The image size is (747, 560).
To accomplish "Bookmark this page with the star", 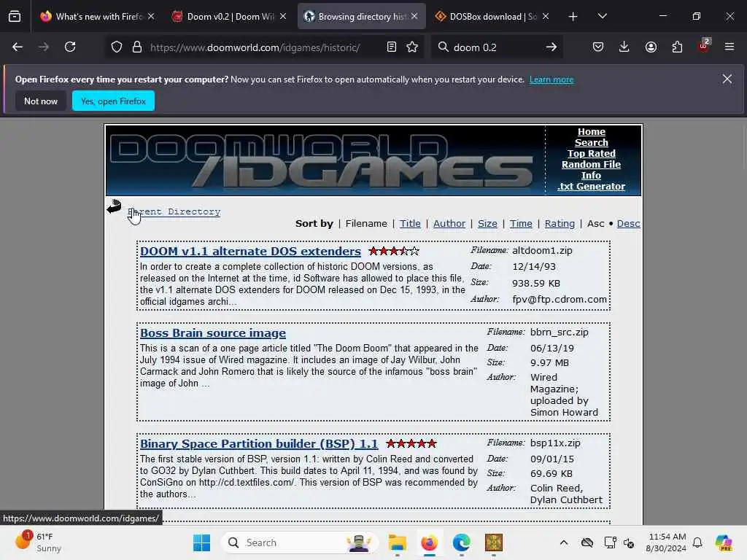I will (x=412, y=47).
